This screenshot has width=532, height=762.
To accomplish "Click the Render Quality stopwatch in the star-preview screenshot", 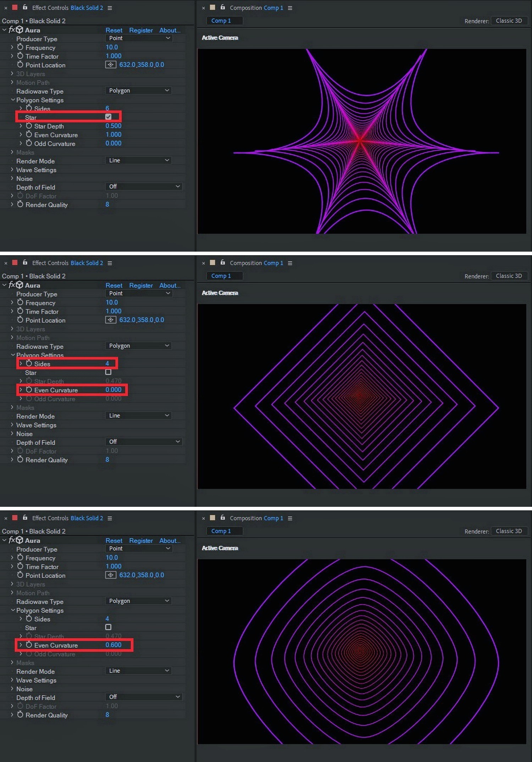I will (20, 204).
